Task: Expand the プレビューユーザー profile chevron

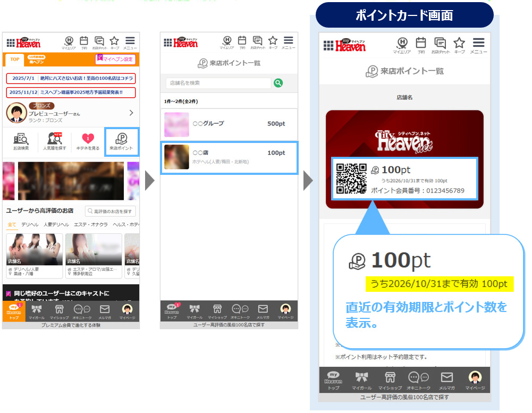Action: 131,113
